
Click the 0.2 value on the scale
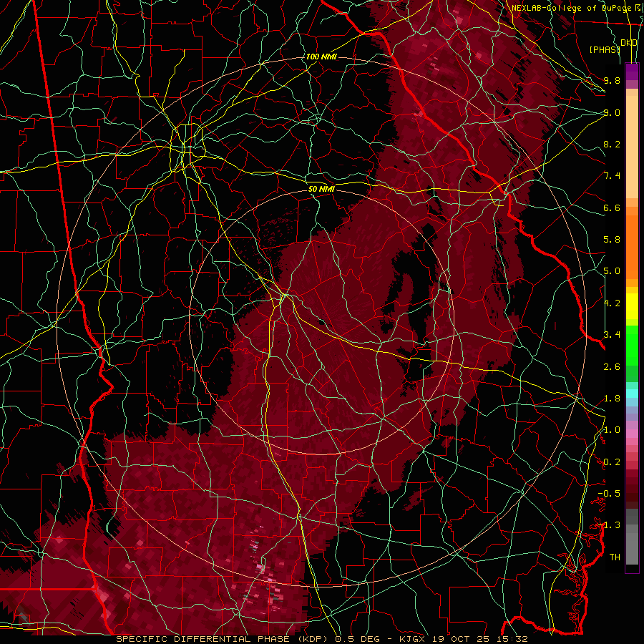coord(612,462)
